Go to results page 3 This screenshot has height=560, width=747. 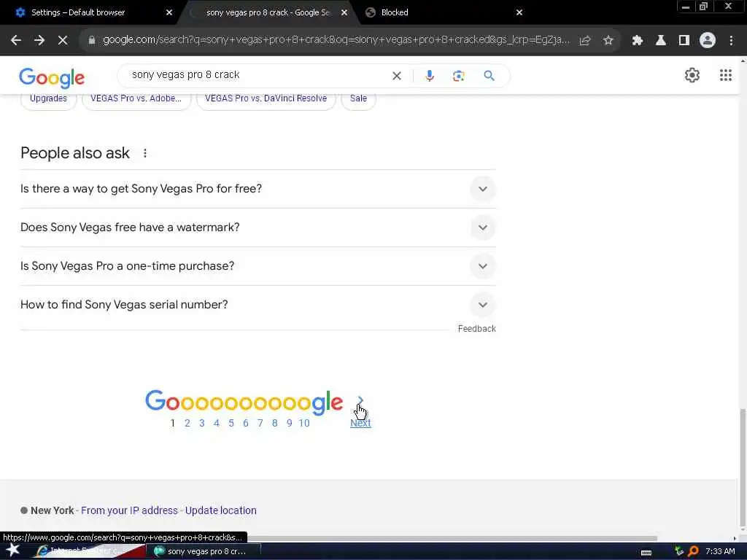(202, 423)
